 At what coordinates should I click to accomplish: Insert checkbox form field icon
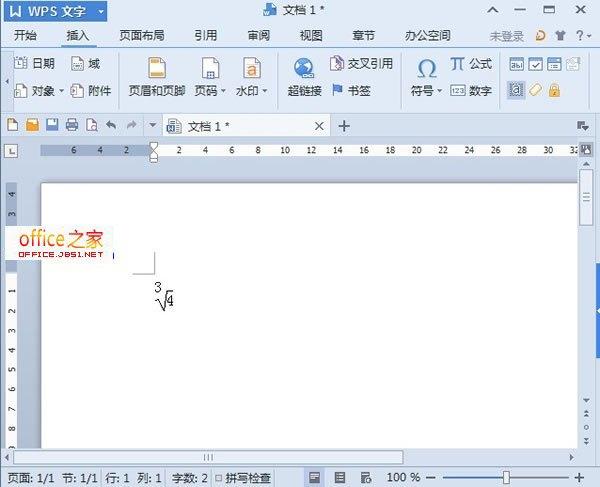[x=535, y=64]
